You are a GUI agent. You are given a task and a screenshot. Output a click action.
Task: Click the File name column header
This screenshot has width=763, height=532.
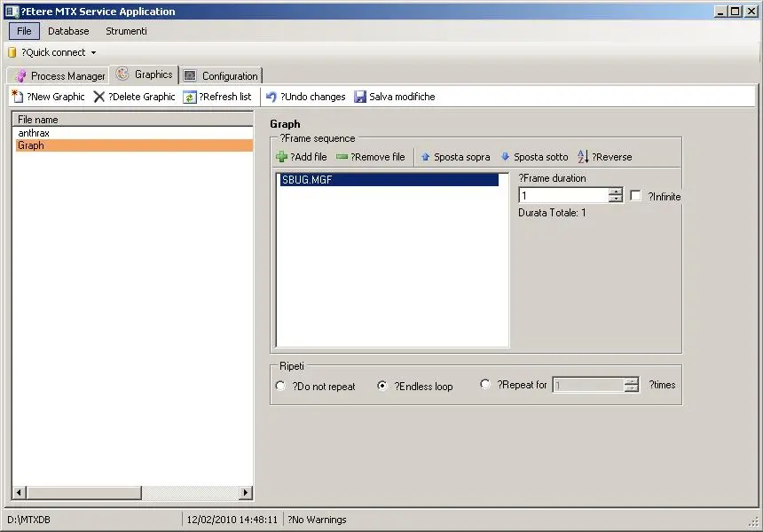coord(132,120)
